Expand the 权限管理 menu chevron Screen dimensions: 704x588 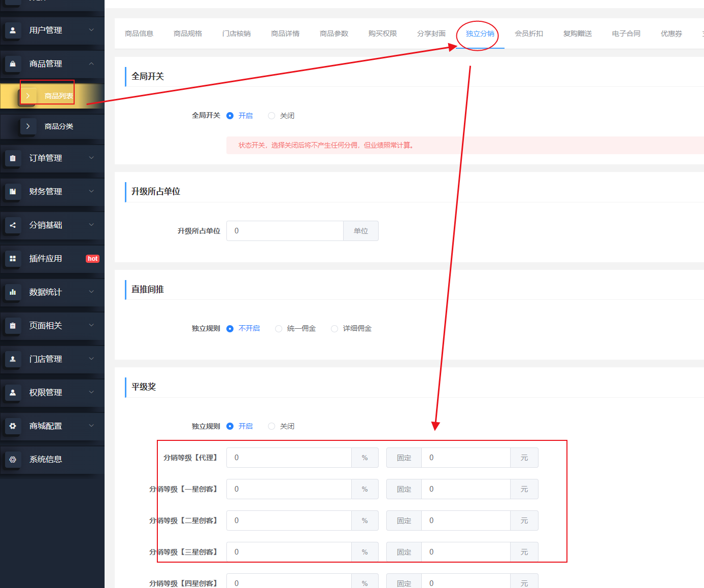tap(91, 392)
